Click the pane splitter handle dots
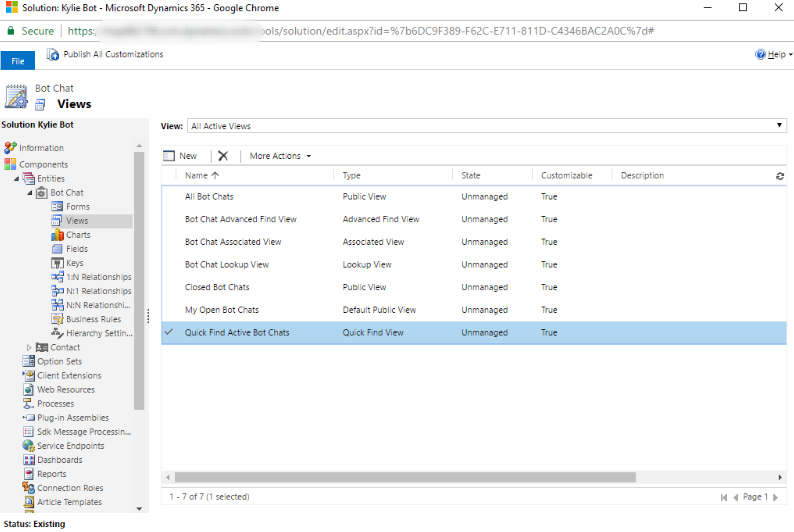The height and width of the screenshot is (532, 794). pyautogui.click(x=148, y=316)
